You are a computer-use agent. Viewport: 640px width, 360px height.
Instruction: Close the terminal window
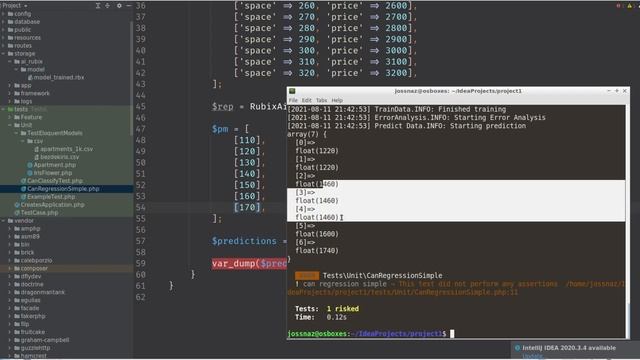click(x=624, y=91)
